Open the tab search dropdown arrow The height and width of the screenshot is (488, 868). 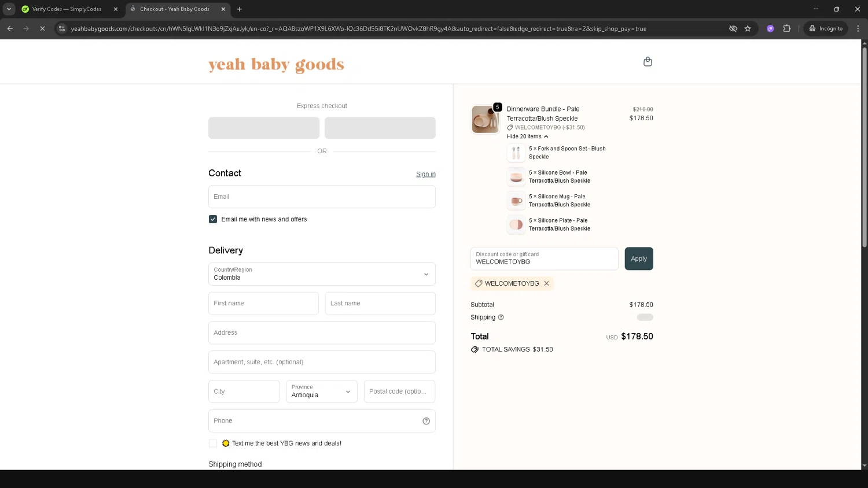pyautogui.click(x=9, y=9)
